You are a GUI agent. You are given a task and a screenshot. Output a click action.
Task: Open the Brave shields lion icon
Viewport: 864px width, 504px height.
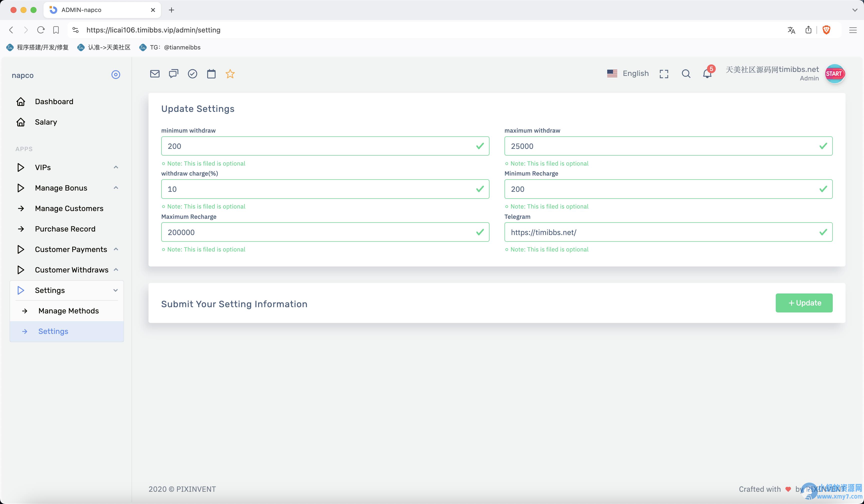(827, 30)
